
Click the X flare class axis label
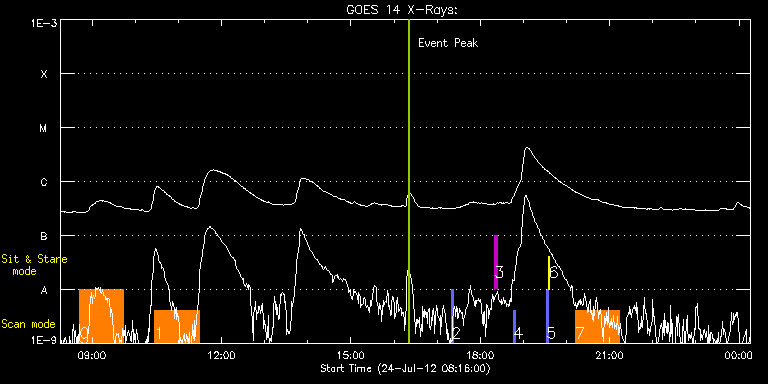click(44, 74)
